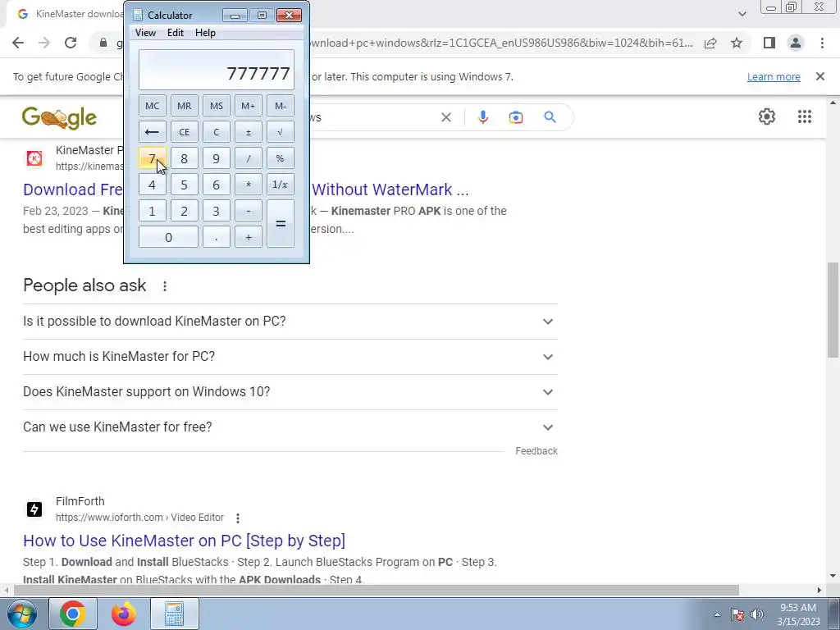Click the Calculator digit 8 key
This screenshot has width=840, height=630.
[185, 158]
